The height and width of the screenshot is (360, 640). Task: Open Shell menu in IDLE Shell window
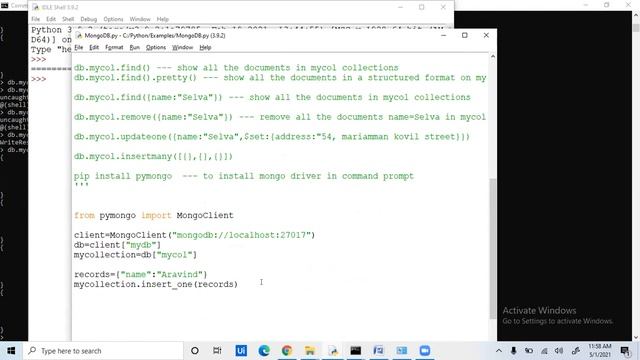pyautogui.click(x=68, y=19)
